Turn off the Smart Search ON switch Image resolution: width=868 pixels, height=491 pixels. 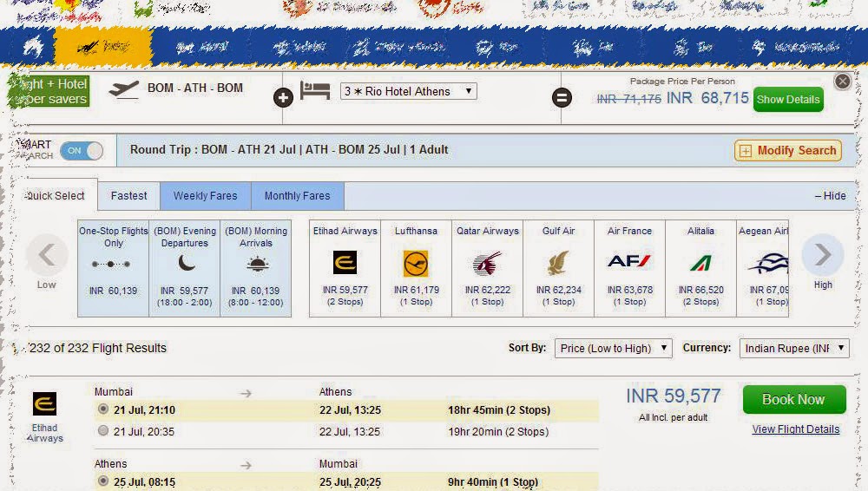[82, 151]
